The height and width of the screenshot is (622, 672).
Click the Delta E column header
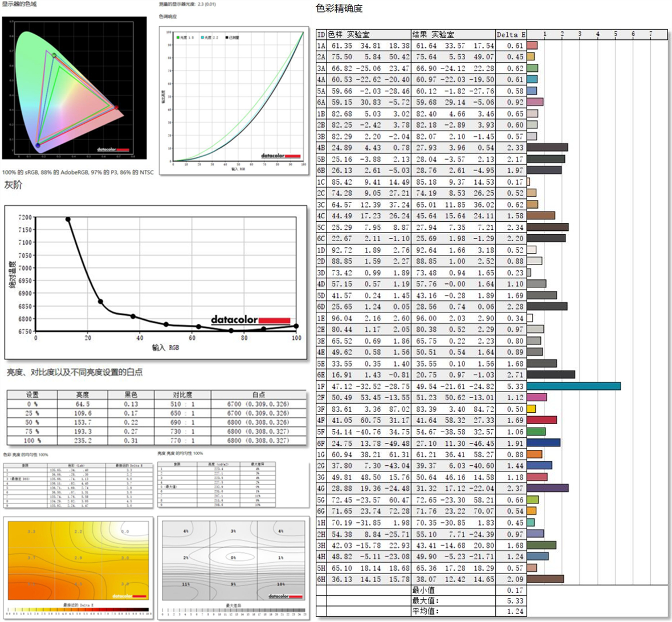pyautogui.click(x=510, y=34)
